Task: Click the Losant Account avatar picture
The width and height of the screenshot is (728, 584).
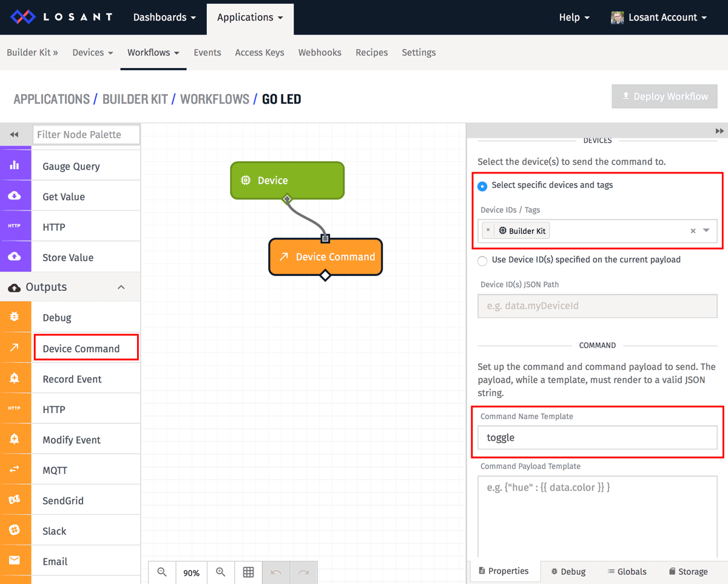Action: 617,18
